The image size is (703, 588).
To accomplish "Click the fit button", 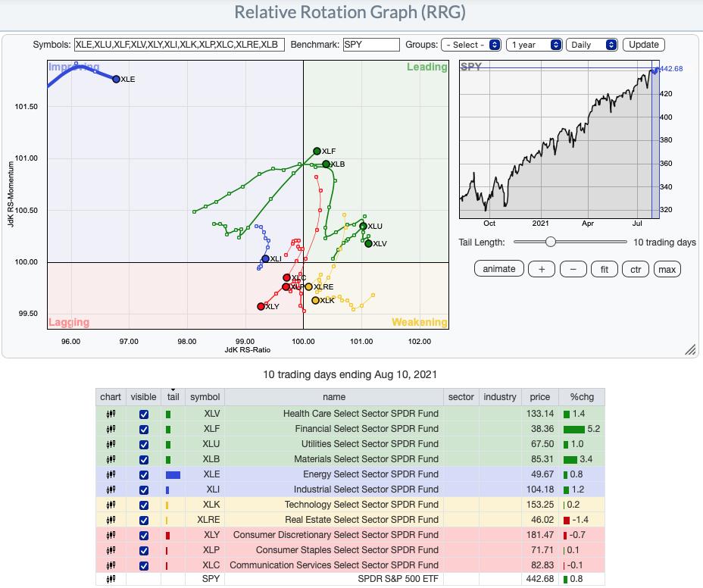I will [605, 269].
